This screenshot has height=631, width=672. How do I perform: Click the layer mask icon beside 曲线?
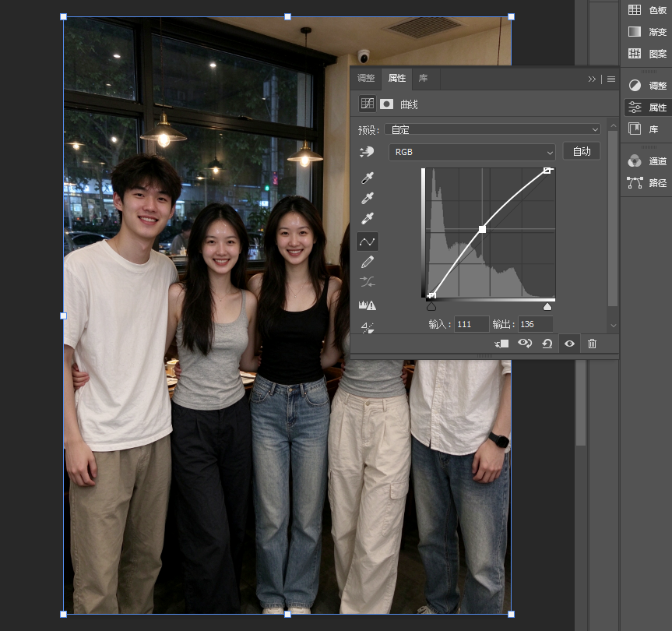click(x=386, y=104)
